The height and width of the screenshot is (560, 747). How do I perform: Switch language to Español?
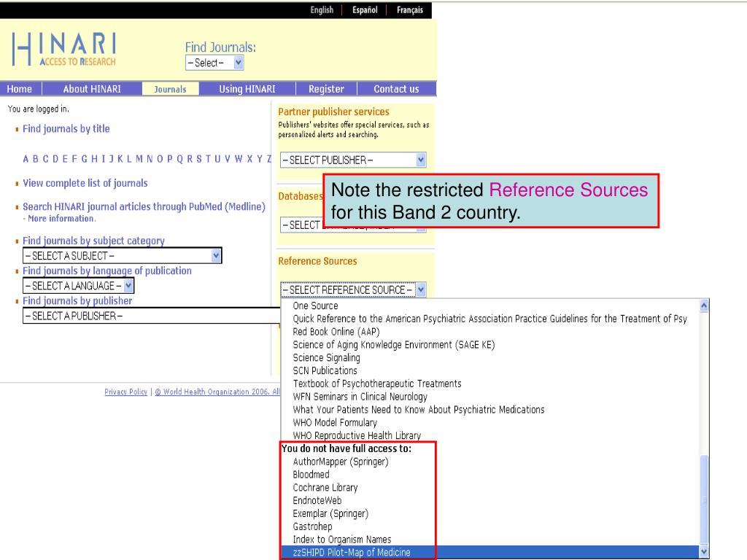(365, 10)
